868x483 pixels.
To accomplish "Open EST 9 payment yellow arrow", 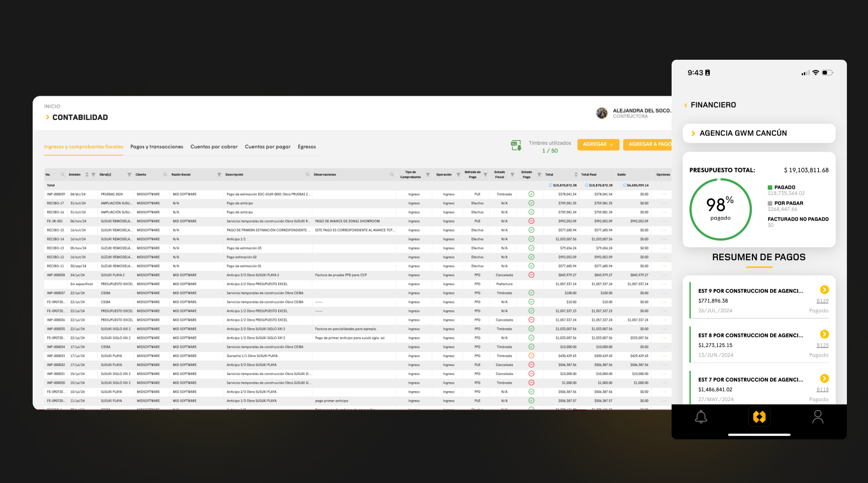I will click(x=824, y=290).
